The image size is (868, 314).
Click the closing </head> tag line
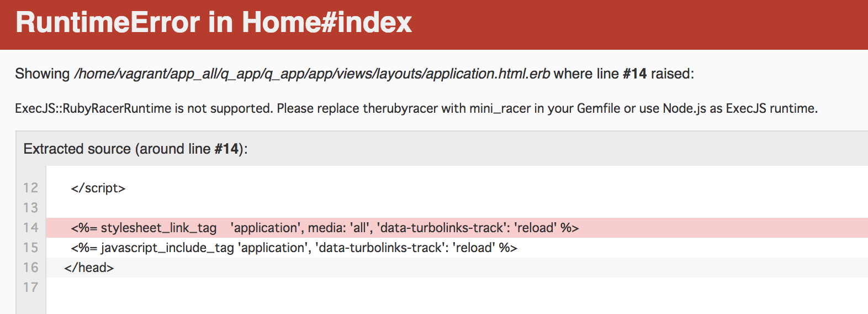pos(89,268)
